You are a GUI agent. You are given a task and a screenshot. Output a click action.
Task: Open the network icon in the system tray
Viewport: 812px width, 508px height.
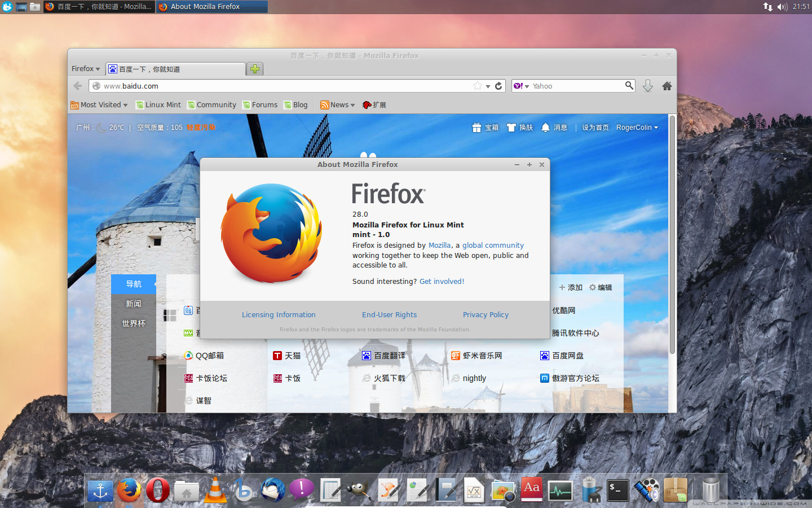coord(768,7)
